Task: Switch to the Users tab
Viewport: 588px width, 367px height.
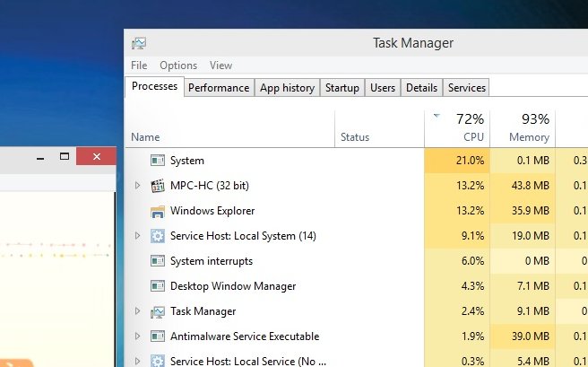Action: (x=383, y=88)
